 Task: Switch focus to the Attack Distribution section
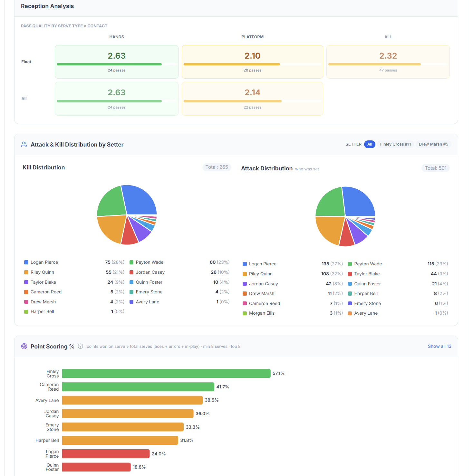[x=267, y=168]
